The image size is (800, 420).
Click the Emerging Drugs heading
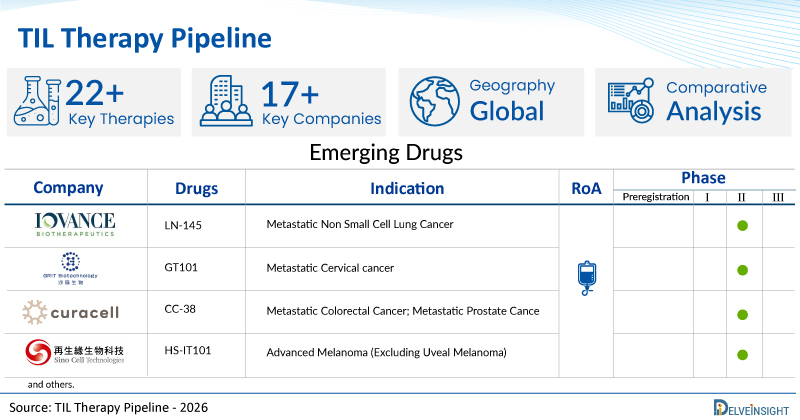coord(386,153)
